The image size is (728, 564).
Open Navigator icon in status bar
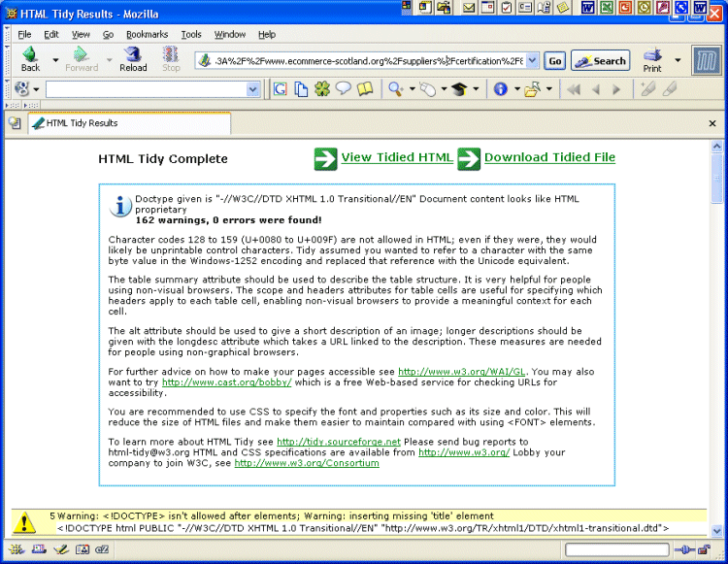(17, 549)
